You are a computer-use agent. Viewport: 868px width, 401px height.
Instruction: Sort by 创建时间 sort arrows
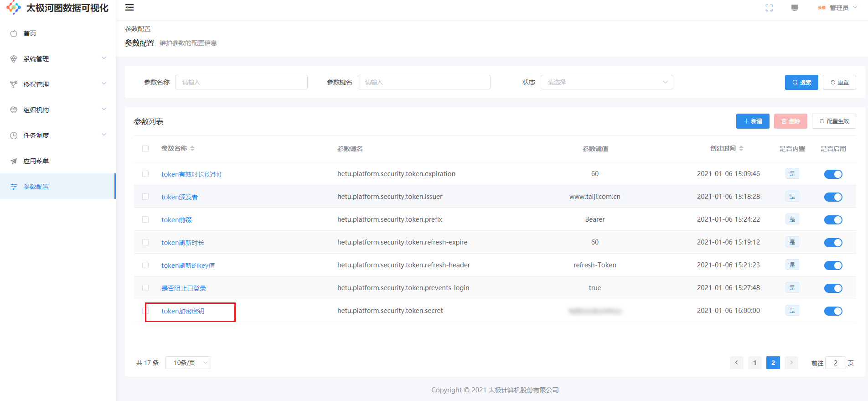pyautogui.click(x=741, y=148)
